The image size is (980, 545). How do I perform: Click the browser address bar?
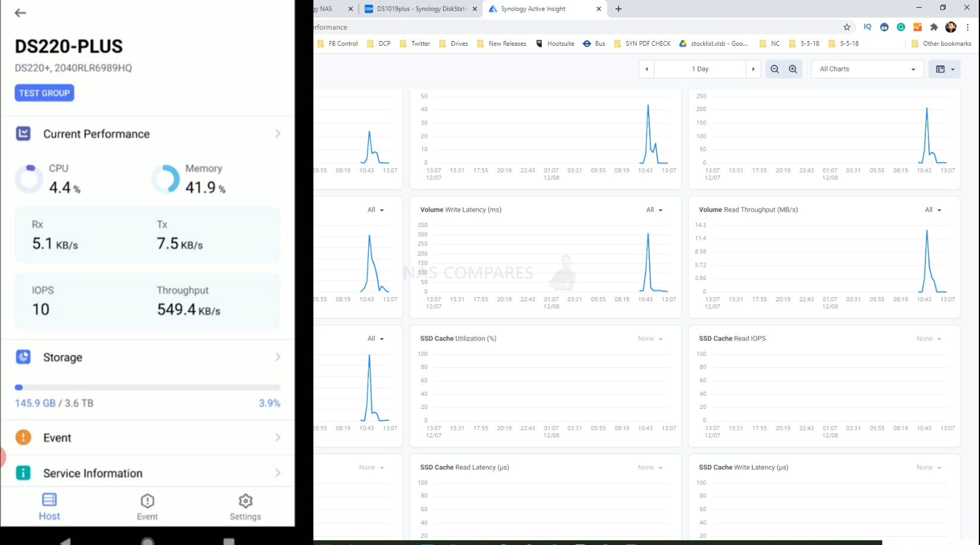576,27
